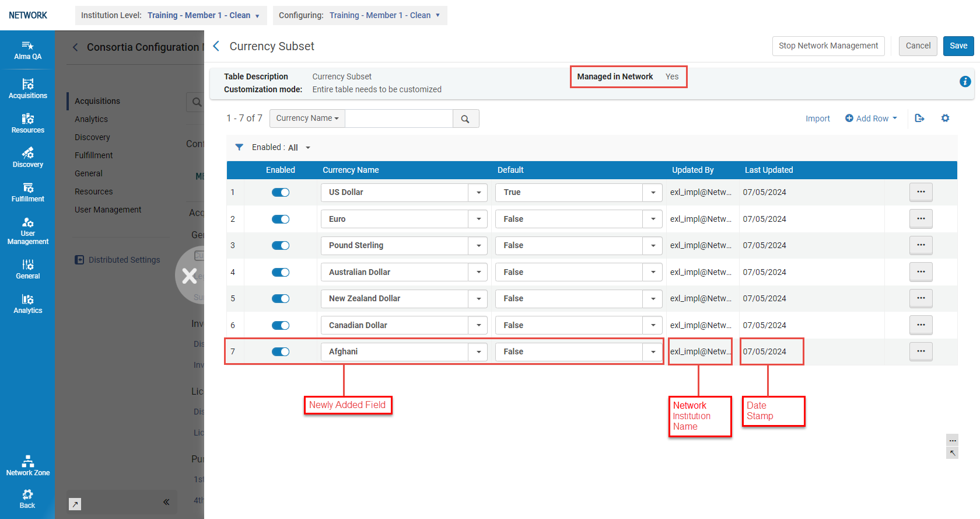The height and width of the screenshot is (519, 980).
Task: Expand the Euro currency name dropdown
Action: (478, 220)
